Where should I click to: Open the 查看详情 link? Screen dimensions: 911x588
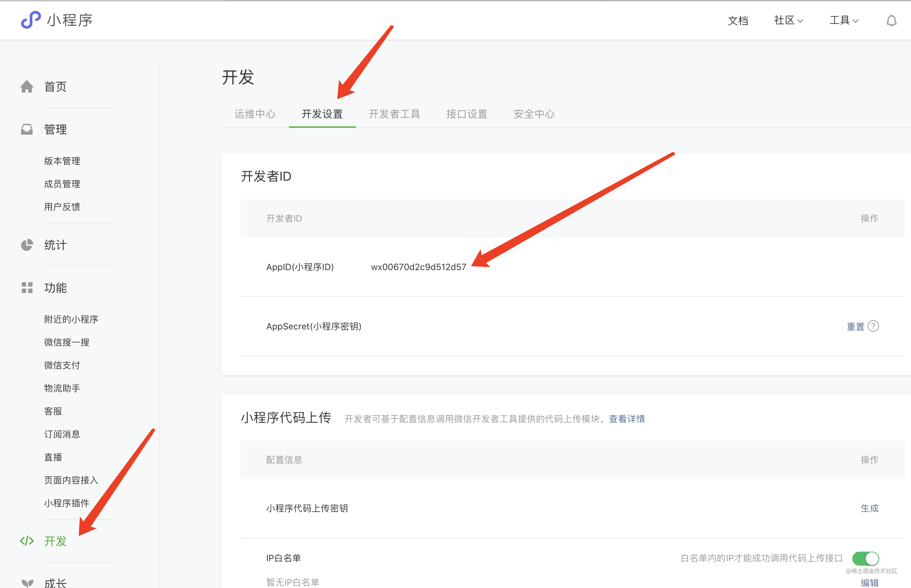click(x=627, y=419)
